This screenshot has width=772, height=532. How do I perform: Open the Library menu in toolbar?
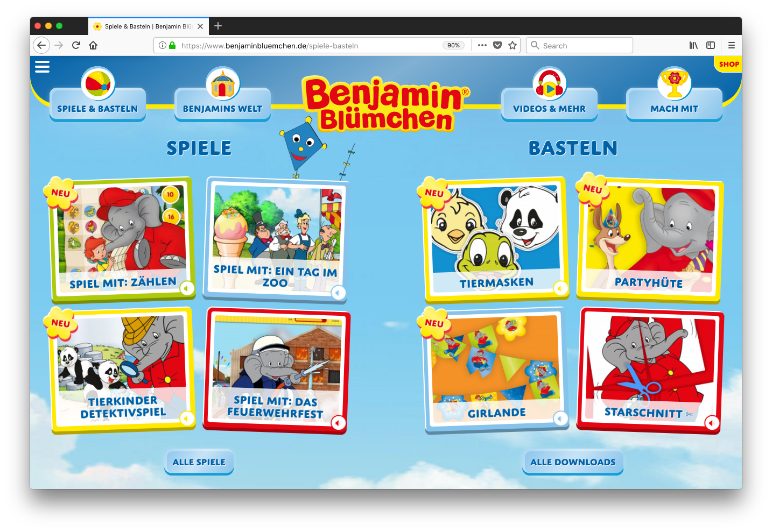click(x=693, y=45)
